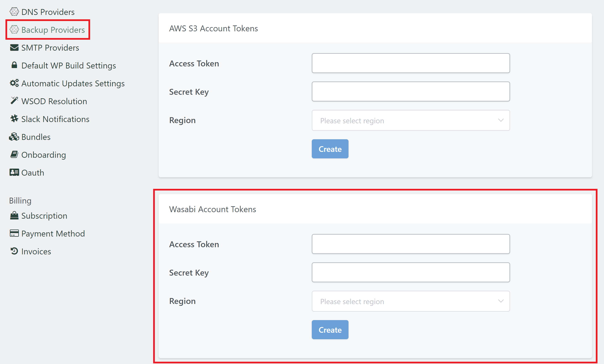Click the Backup Providers globe icon
The image size is (604, 364).
coord(14,29)
